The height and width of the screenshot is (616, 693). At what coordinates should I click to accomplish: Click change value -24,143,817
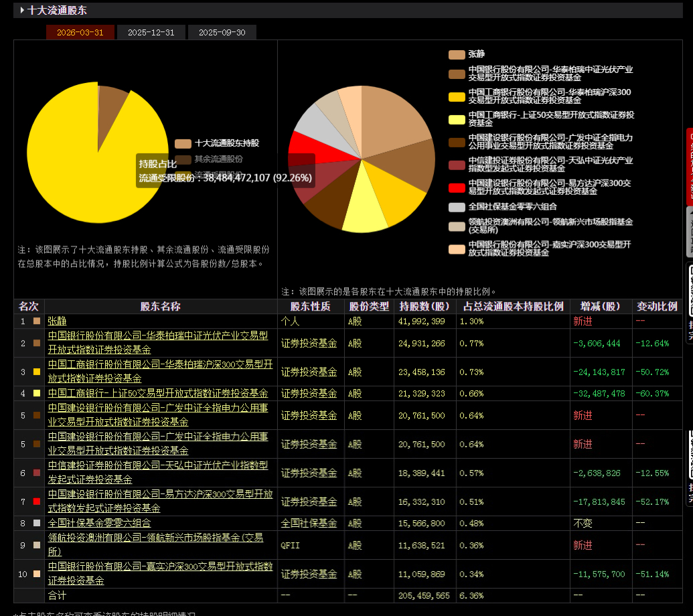tap(599, 372)
